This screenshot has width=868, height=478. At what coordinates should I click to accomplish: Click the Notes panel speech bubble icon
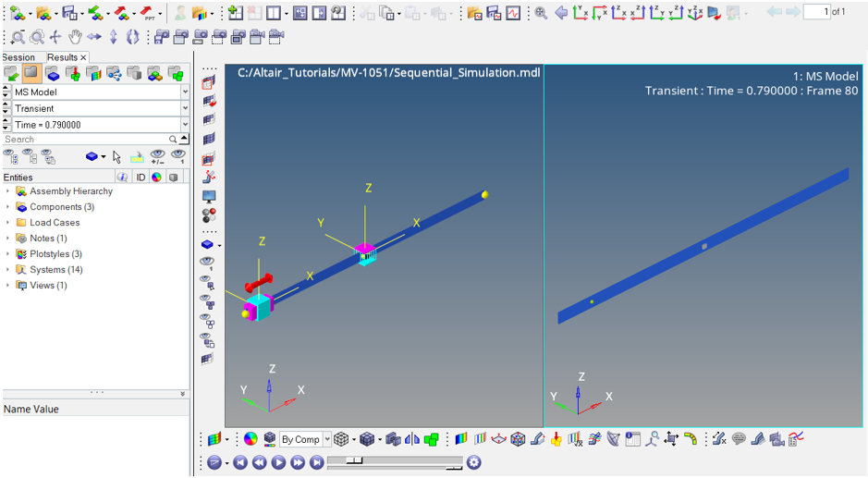tap(739, 439)
